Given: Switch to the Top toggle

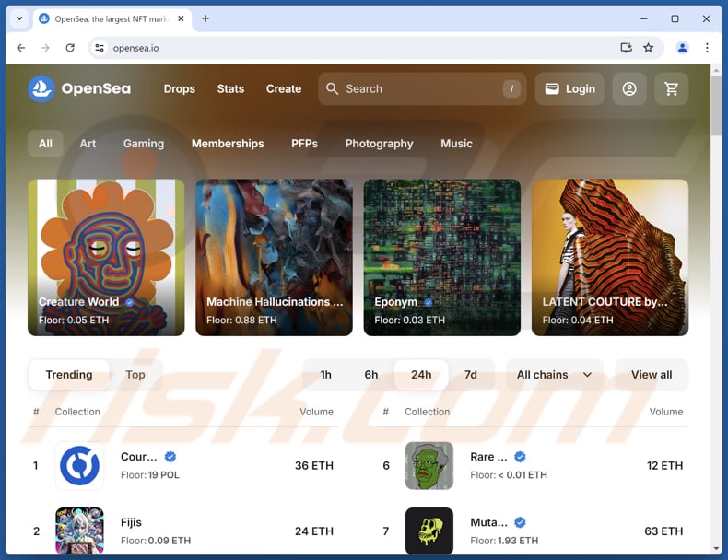Looking at the screenshot, I should pyautogui.click(x=135, y=375).
